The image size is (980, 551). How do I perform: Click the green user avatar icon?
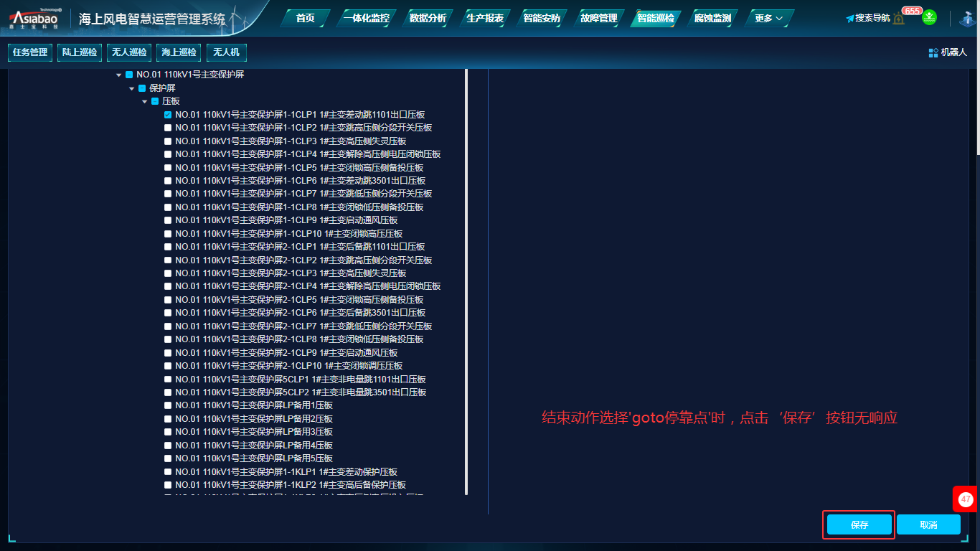(x=929, y=17)
